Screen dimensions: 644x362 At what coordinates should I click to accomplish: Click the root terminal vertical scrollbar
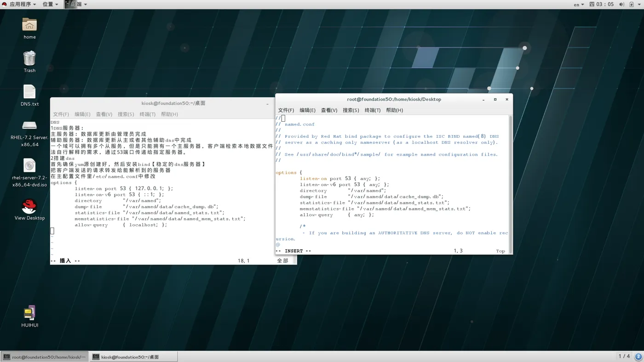point(510,184)
